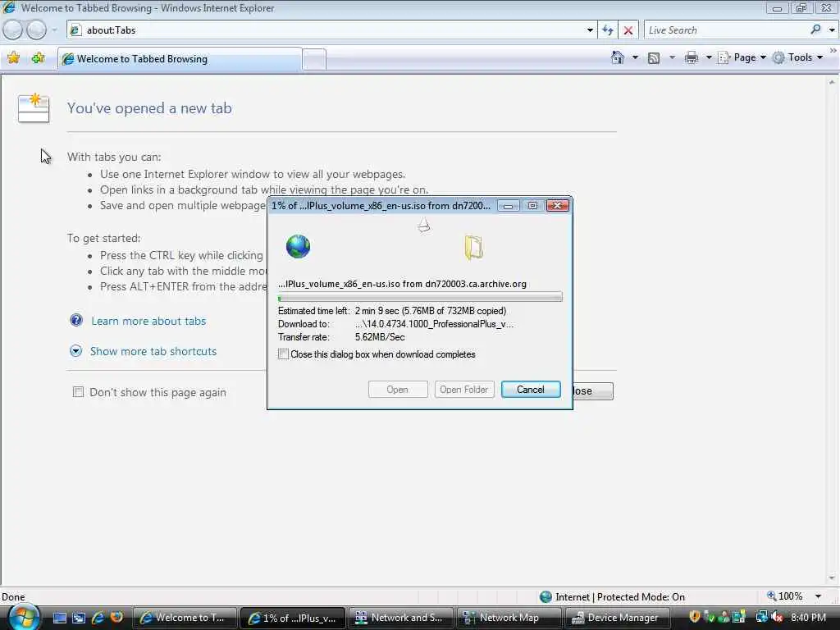Launch Firefox from quick launch
The width and height of the screenshot is (840, 630).
[116, 617]
